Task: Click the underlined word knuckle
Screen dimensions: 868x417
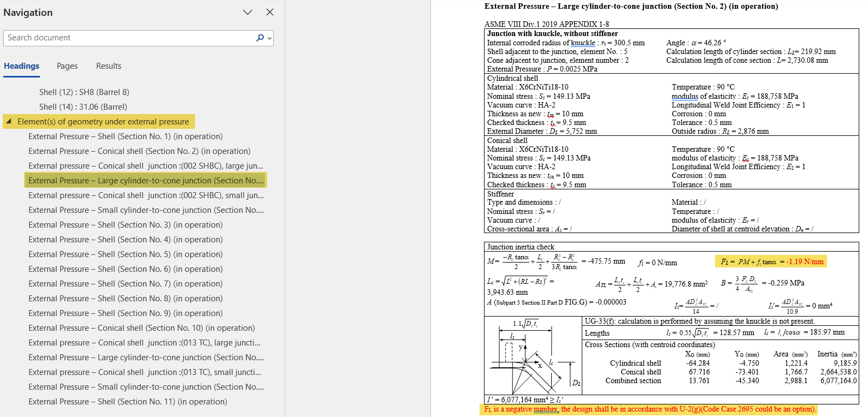Action: tap(583, 43)
